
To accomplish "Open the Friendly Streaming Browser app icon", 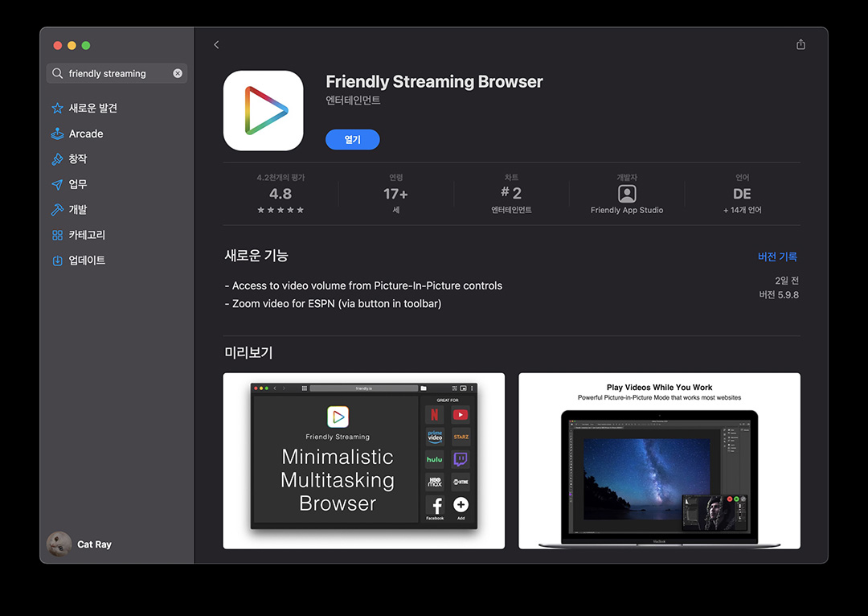I will tap(263, 110).
